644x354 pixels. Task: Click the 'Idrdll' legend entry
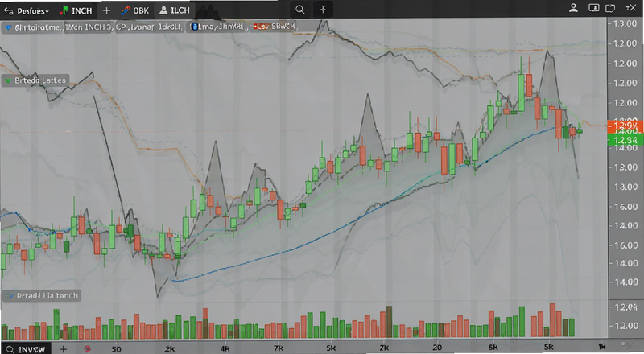coord(170,27)
